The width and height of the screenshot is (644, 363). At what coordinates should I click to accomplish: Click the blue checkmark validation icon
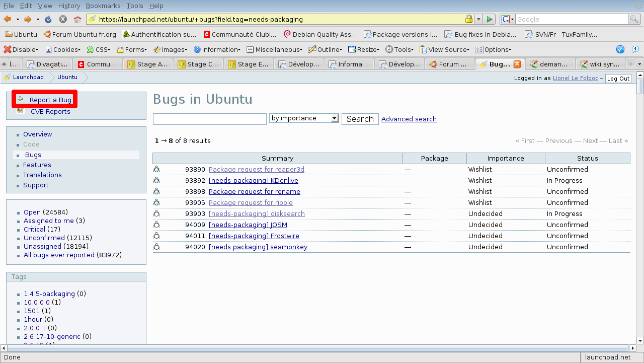(x=620, y=49)
